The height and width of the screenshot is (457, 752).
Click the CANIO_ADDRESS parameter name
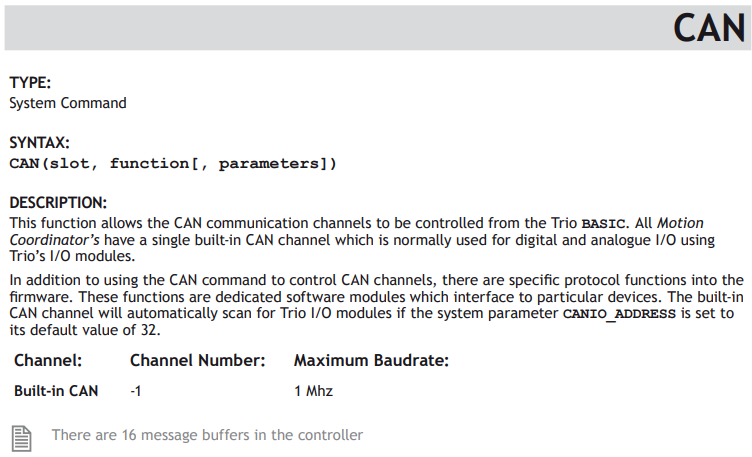(619, 314)
